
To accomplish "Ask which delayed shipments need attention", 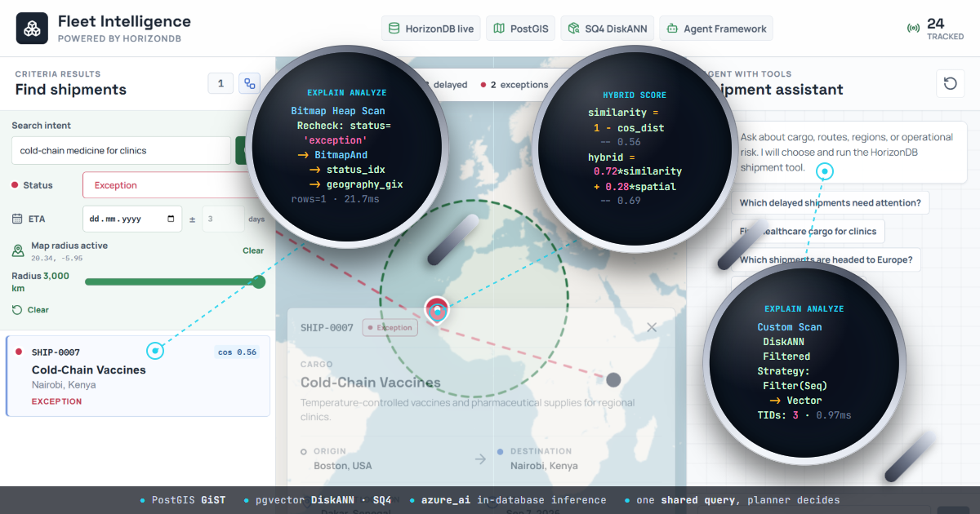I will tap(831, 202).
